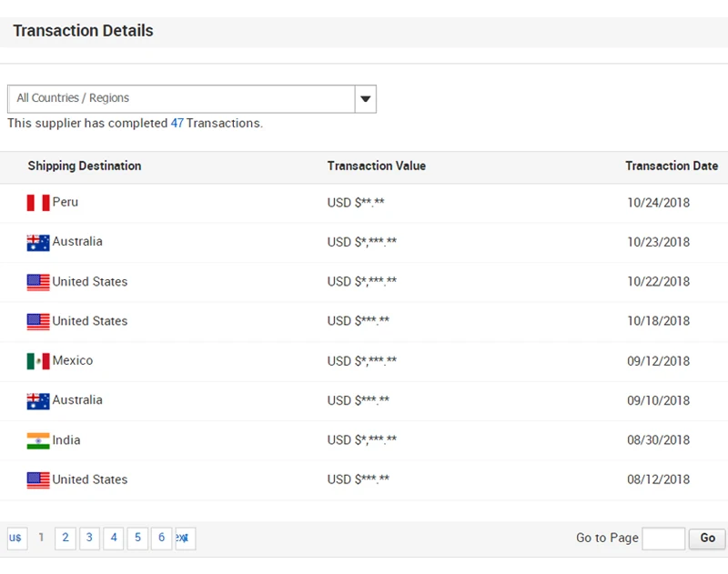Click the date 10/18/2018
Screen dimensions: 728x574
pos(658,321)
